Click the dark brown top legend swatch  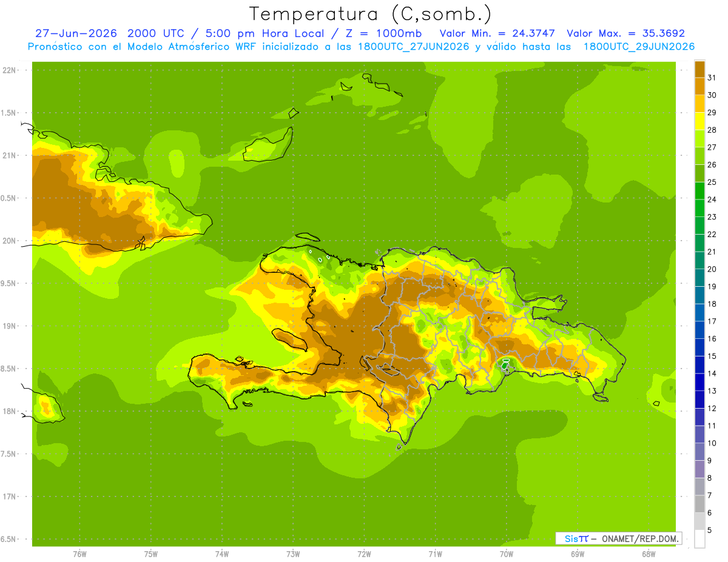pyautogui.click(x=699, y=69)
